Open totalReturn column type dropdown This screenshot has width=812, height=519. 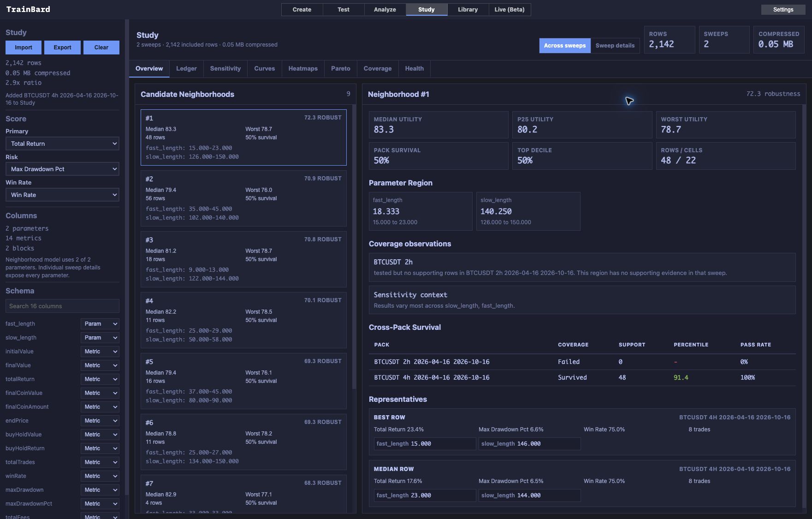[100, 379]
